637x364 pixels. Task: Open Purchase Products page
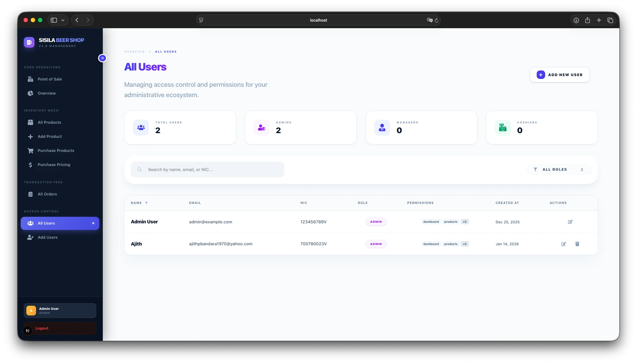pyautogui.click(x=60, y=151)
